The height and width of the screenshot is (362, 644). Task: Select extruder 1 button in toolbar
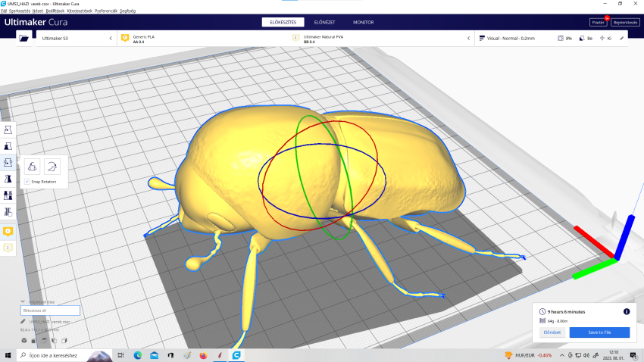(x=8, y=230)
